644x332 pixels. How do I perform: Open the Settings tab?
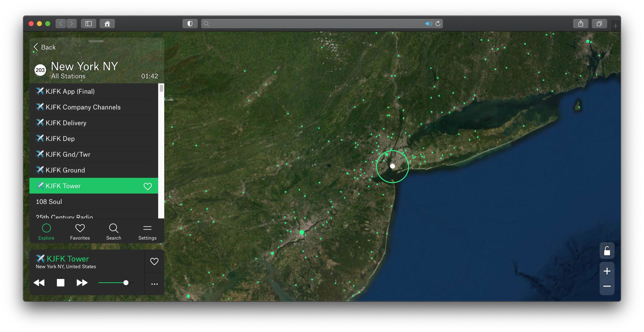(147, 232)
